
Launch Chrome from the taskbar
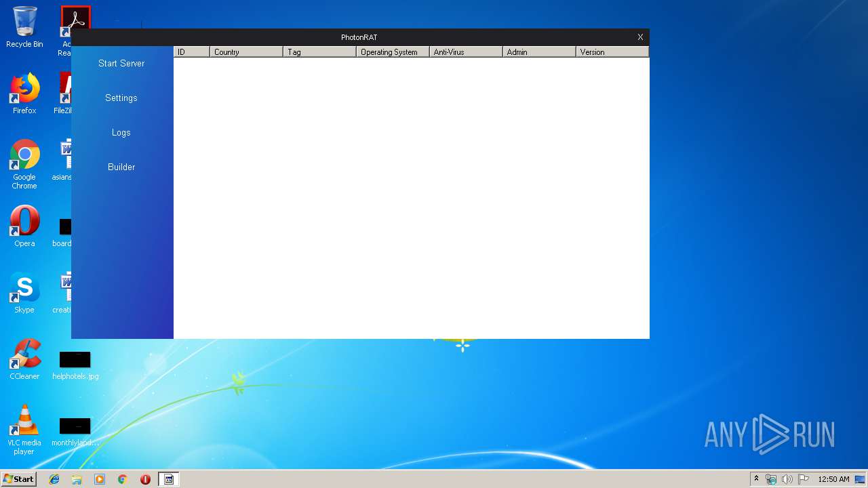pyautogui.click(x=123, y=479)
